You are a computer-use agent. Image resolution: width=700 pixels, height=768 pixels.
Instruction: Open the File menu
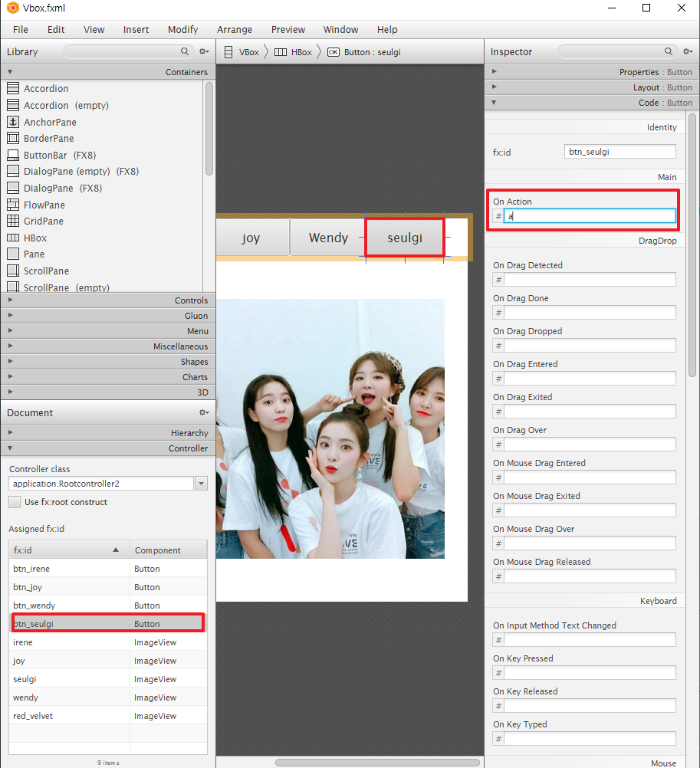click(x=21, y=29)
